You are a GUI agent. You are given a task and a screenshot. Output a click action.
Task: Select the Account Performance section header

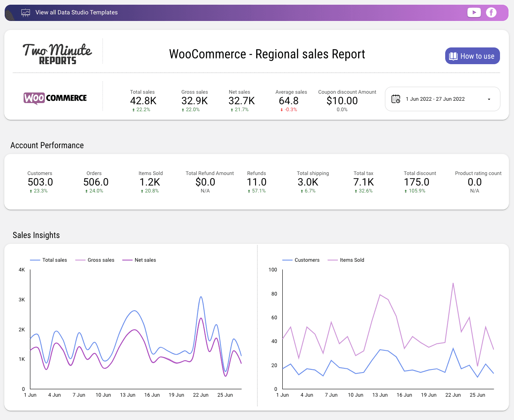coord(47,145)
